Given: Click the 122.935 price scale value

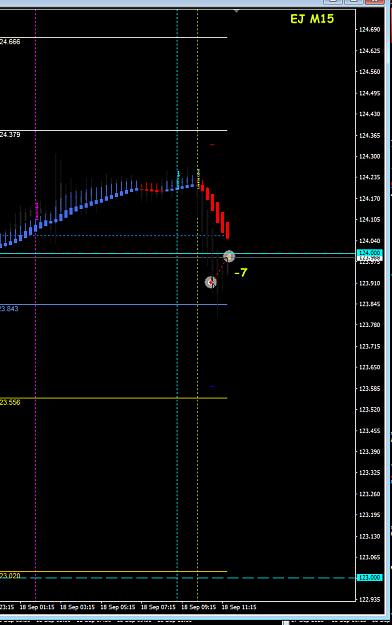Looking at the screenshot, I should pyautogui.click(x=370, y=599).
